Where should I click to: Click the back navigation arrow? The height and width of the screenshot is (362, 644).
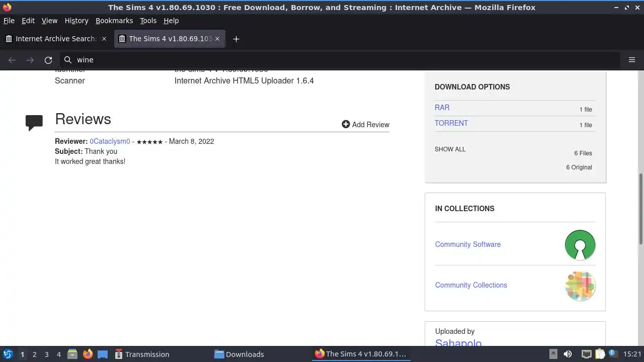pyautogui.click(x=12, y=60)
